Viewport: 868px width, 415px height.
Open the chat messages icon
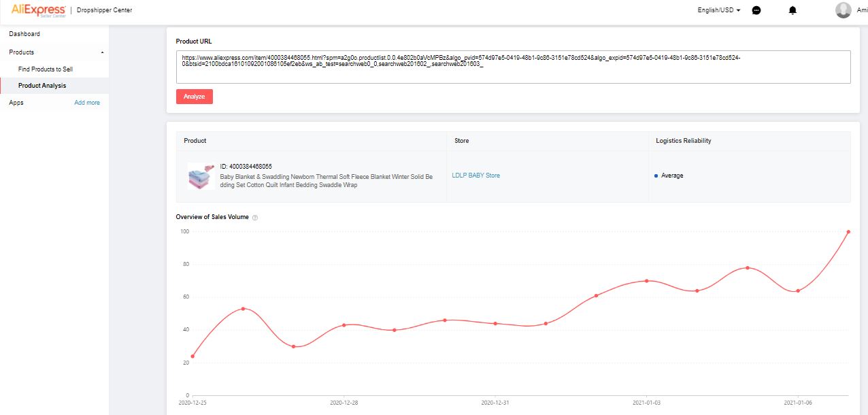tap(756, 10)
